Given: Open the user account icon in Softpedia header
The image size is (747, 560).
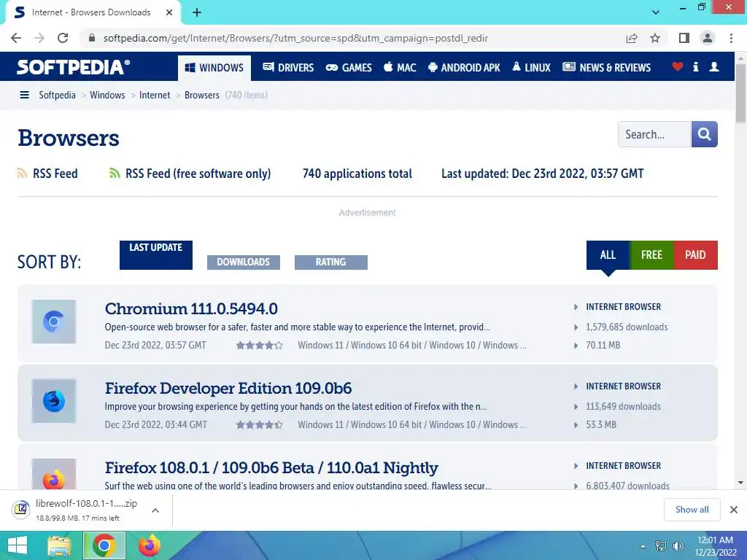Looking at the screenshot, I should [x=713, y=66].
